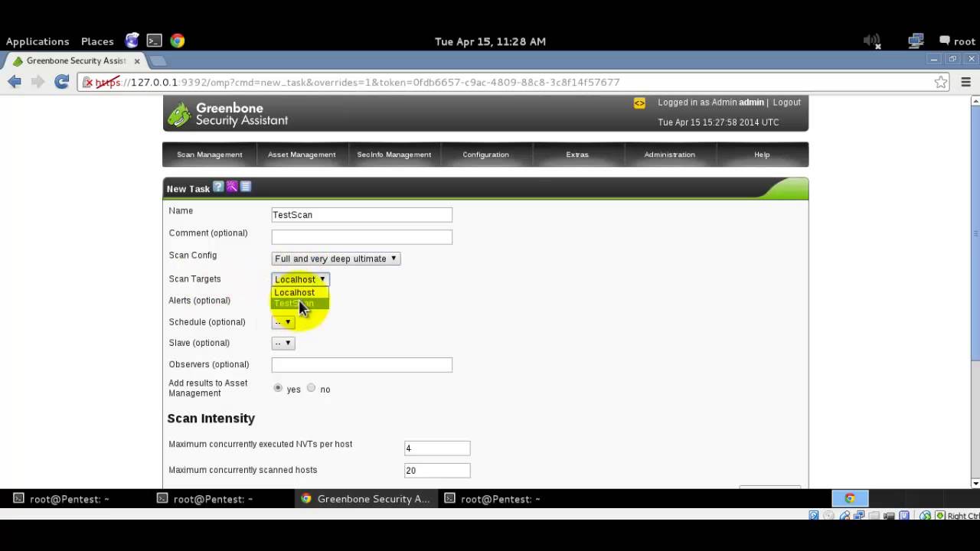980x551 pixels.
Task: Open the task list icon
Action: click(x=246, y=187)
